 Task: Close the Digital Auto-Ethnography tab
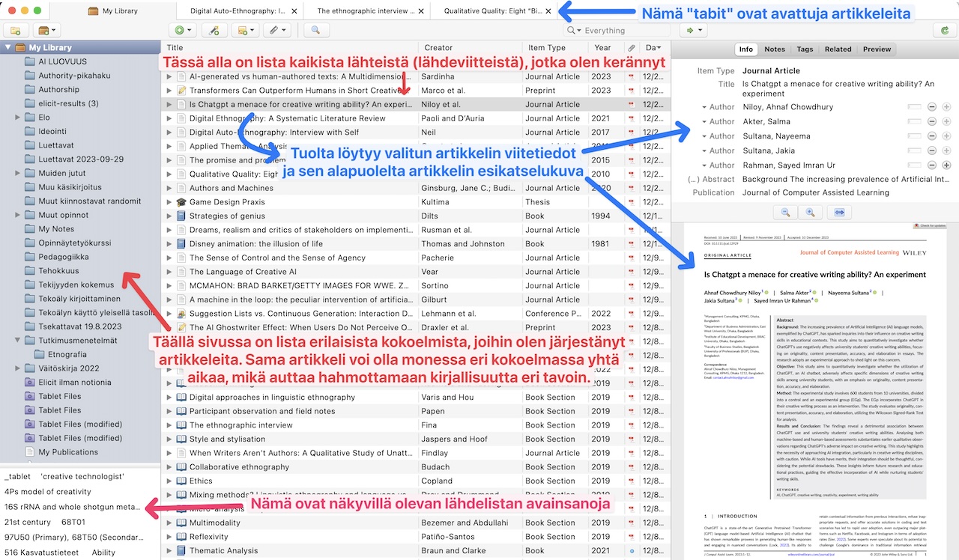pos(294,11)
